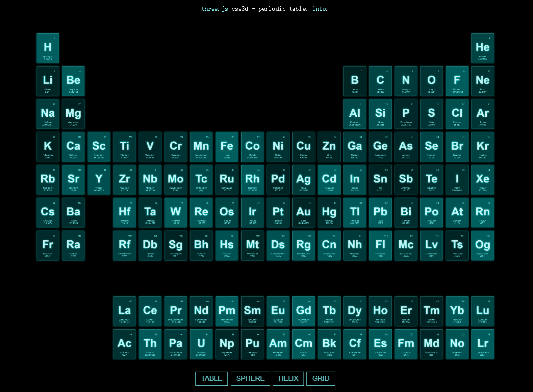Select the Scandium (Sc) tile
The width and height of the screenshot is (533, 392).
[99, 147]
